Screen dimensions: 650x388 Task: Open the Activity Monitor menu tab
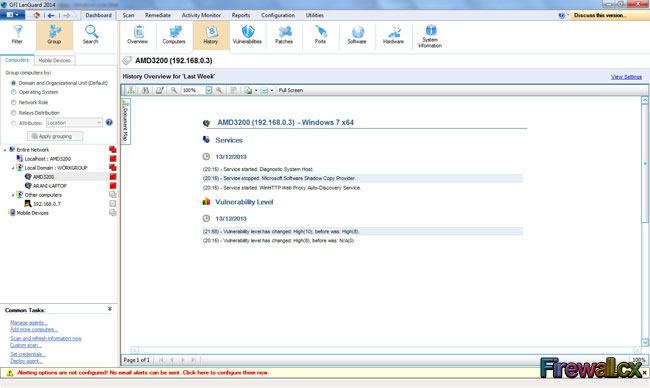[x=201, y=15]
